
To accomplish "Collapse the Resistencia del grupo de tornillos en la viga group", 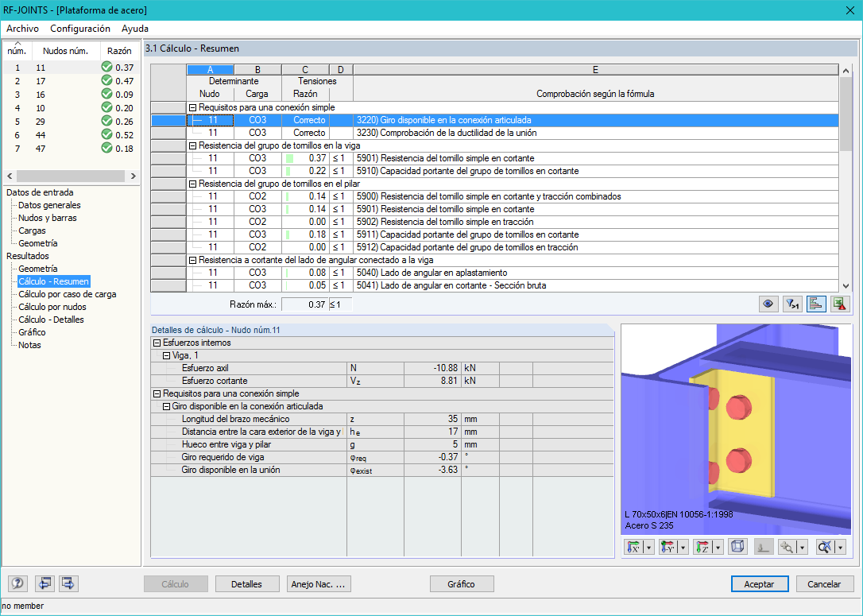I will pyautogui.click(x=192, y=146).
